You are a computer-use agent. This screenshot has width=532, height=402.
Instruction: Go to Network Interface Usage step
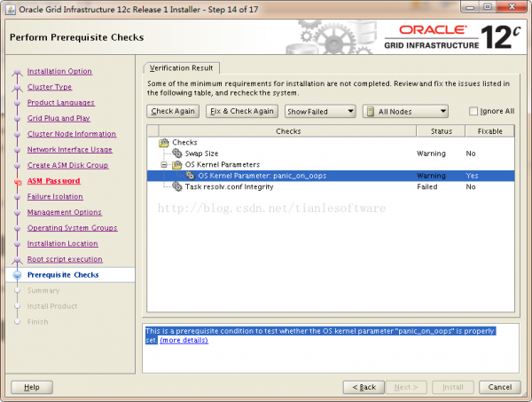pyautogui.click(x=69, y=149)
